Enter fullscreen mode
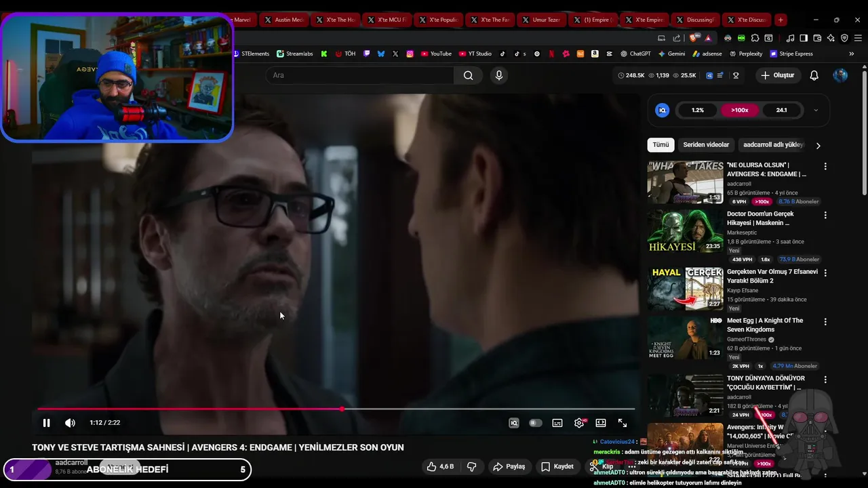Viewport: 868px width, 488px height. pyautogui.click(x=623, y=423)
